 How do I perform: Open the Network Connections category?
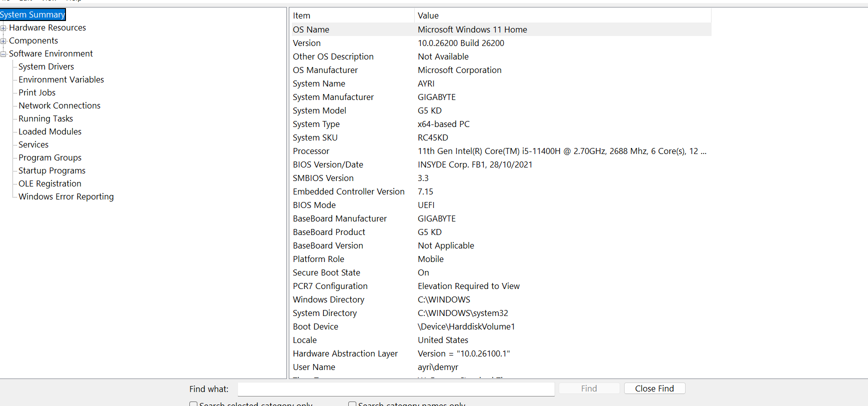tap(59, 105)
